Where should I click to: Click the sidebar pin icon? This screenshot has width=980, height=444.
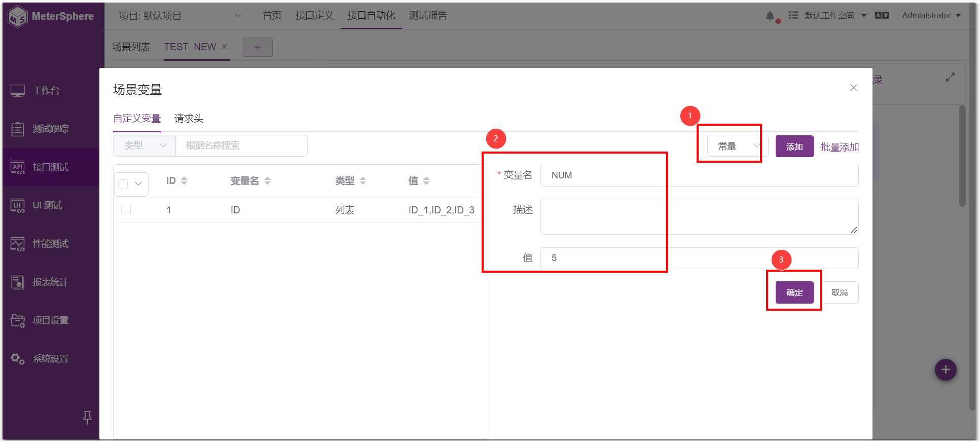coord(87,417)
